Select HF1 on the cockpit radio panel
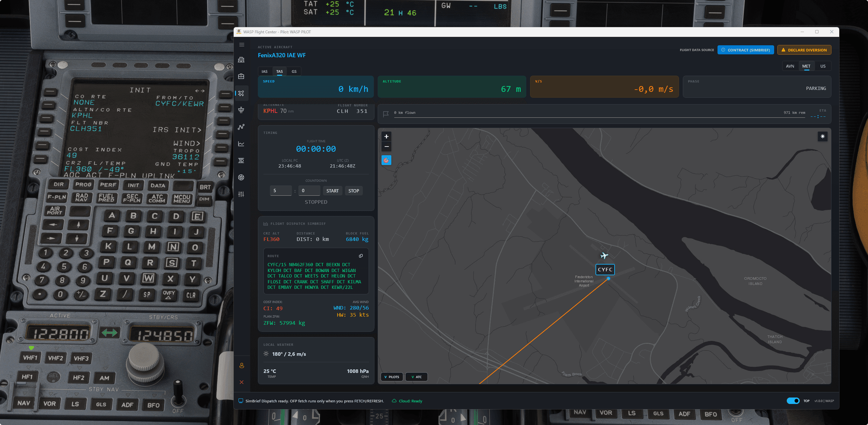This screenshot has width=868, height=425. [27, 377]
